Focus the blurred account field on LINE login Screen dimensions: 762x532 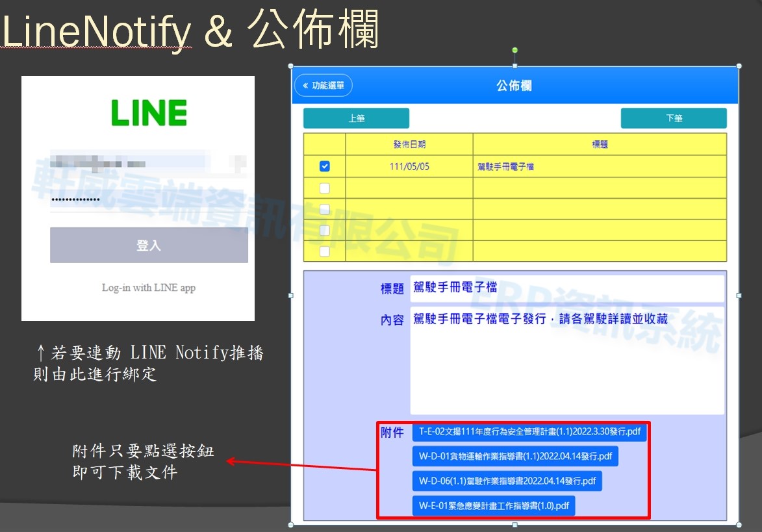point(148,163)
